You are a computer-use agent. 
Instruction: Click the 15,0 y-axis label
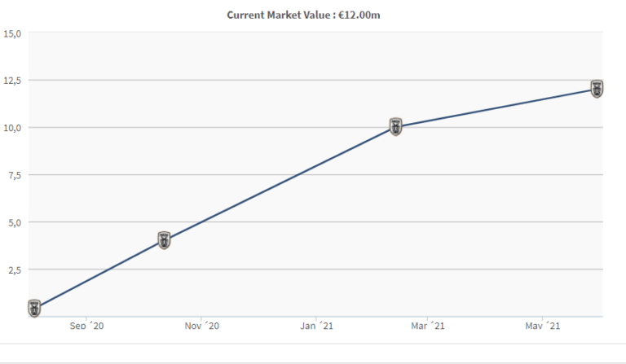[12, 33]
